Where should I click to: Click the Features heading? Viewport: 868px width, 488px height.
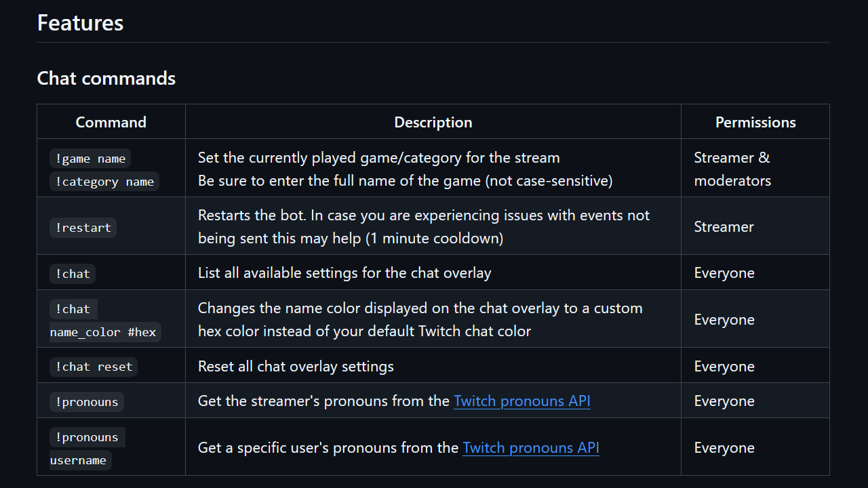click(x=80, y=23)
